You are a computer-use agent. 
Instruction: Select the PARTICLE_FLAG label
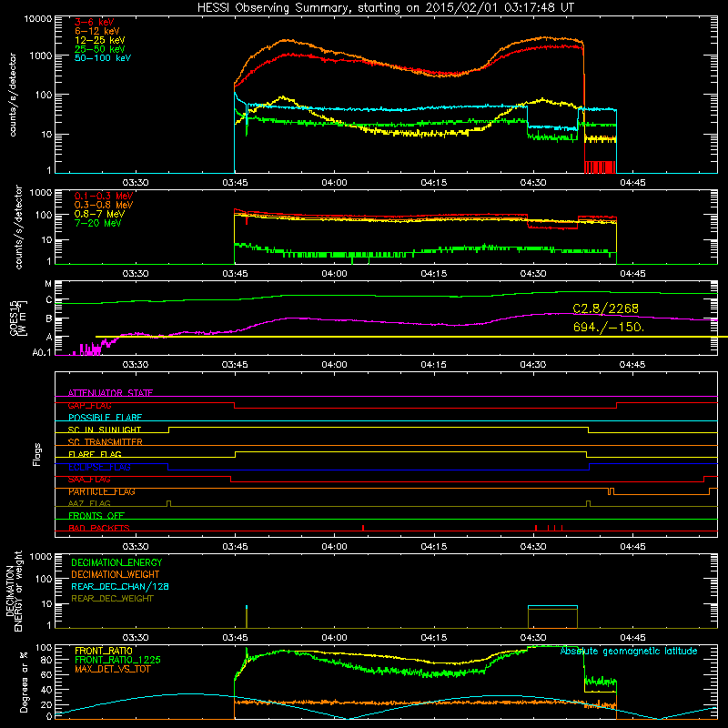click(x=102, y=491)
